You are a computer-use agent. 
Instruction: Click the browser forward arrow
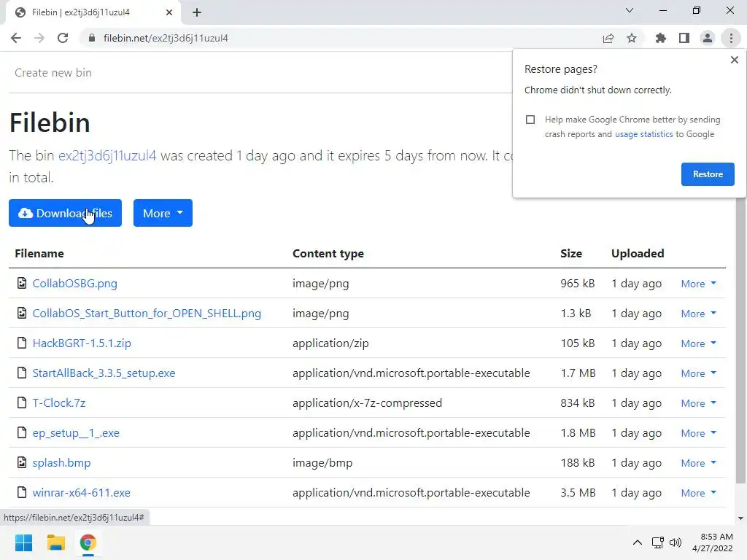point(39,38)
